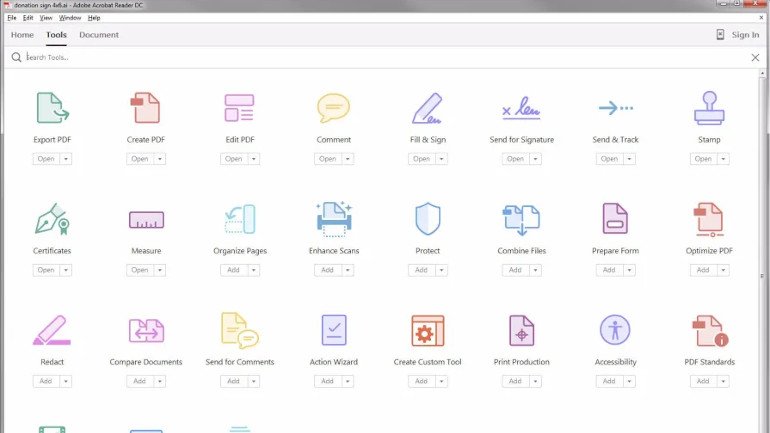Select the Protect shield icon
This screenshot has width=770, height=433.
427,219
